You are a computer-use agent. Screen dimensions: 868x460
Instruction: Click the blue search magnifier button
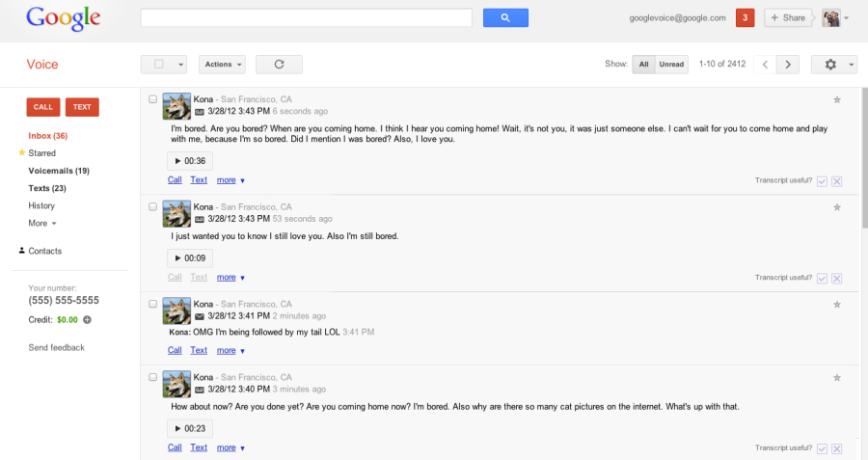505,17
